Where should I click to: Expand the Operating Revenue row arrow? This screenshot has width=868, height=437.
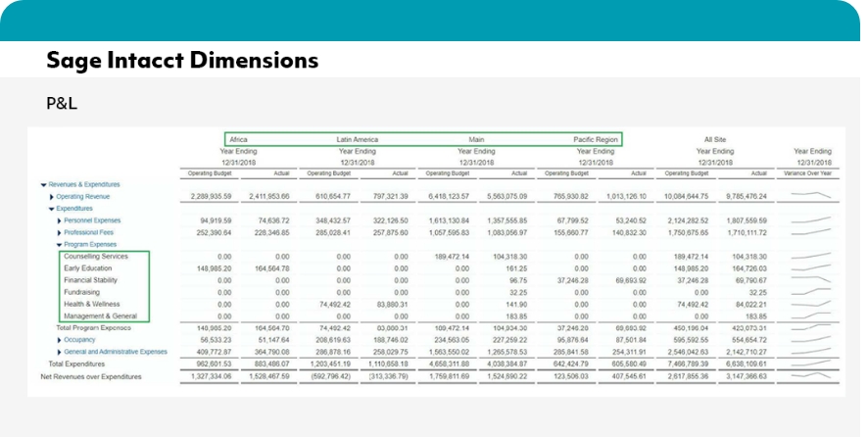tap(51, 197)
